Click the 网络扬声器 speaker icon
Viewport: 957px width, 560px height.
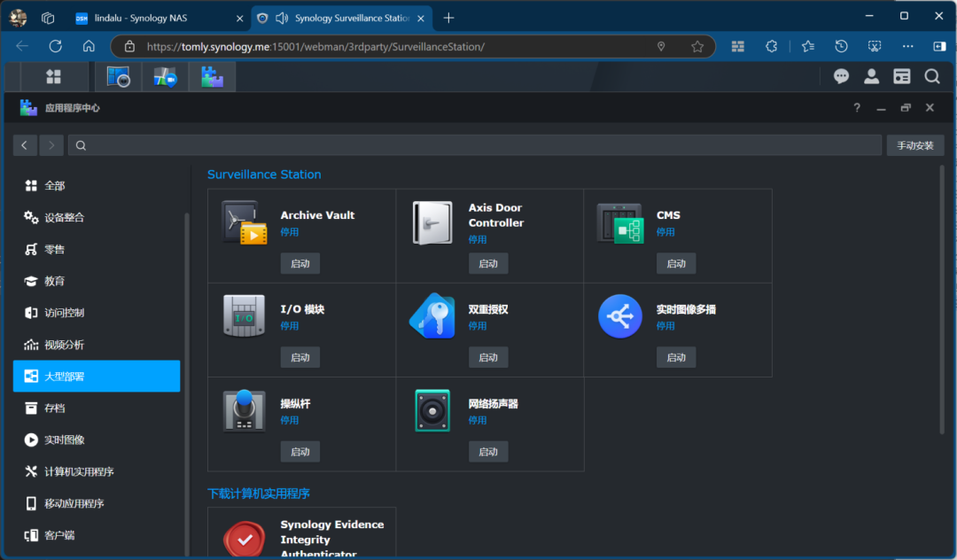click(x=432, y=410)
